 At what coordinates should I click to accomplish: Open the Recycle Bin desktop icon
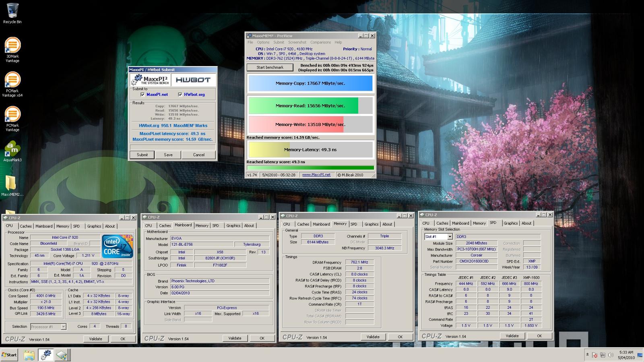click(x=12, y=13)
